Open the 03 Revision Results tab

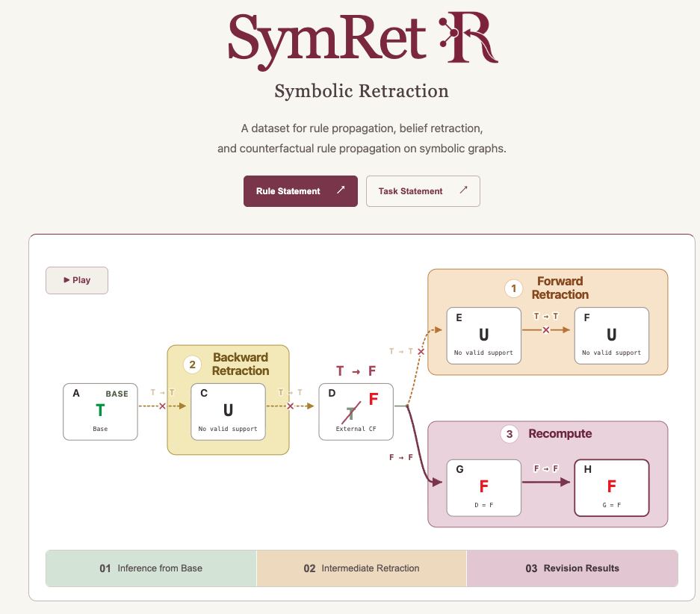point(572,568)
